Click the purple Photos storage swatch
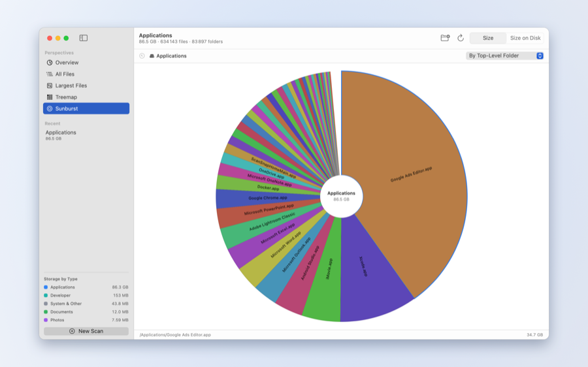Viewport: 588px width, 367px height. coord(46,320)
